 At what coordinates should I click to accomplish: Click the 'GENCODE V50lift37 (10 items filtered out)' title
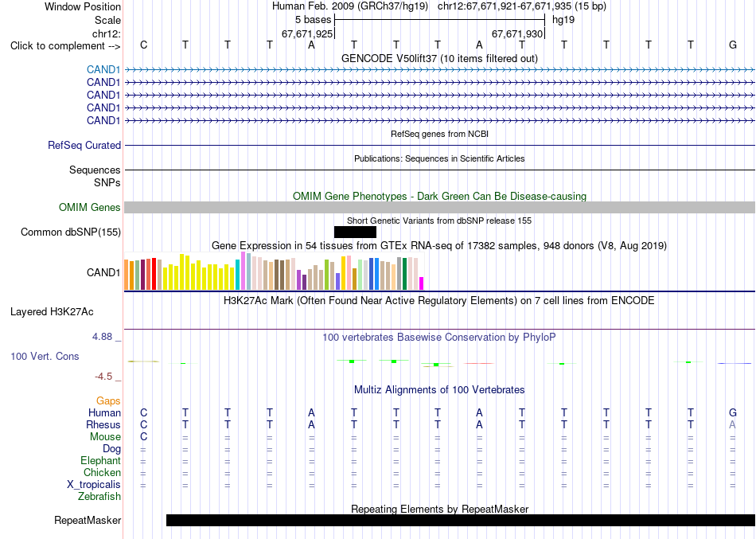(439, 58)
